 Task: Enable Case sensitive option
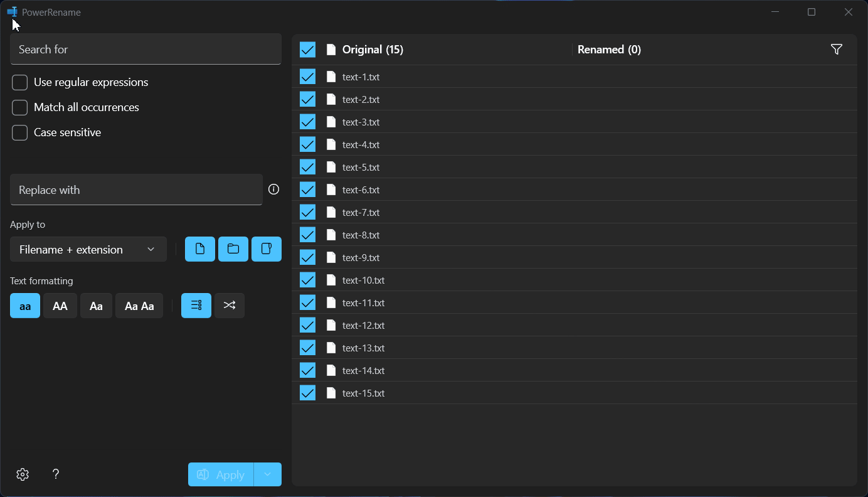20,132
